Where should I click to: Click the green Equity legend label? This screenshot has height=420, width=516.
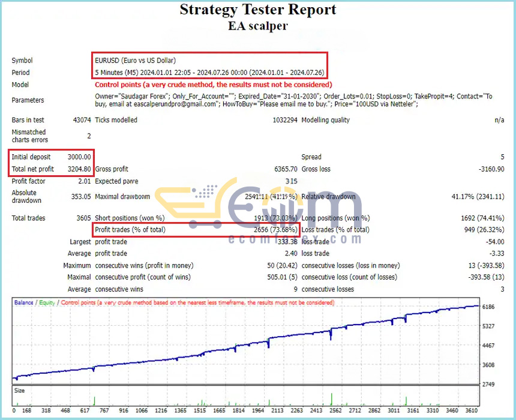[47, 302]
